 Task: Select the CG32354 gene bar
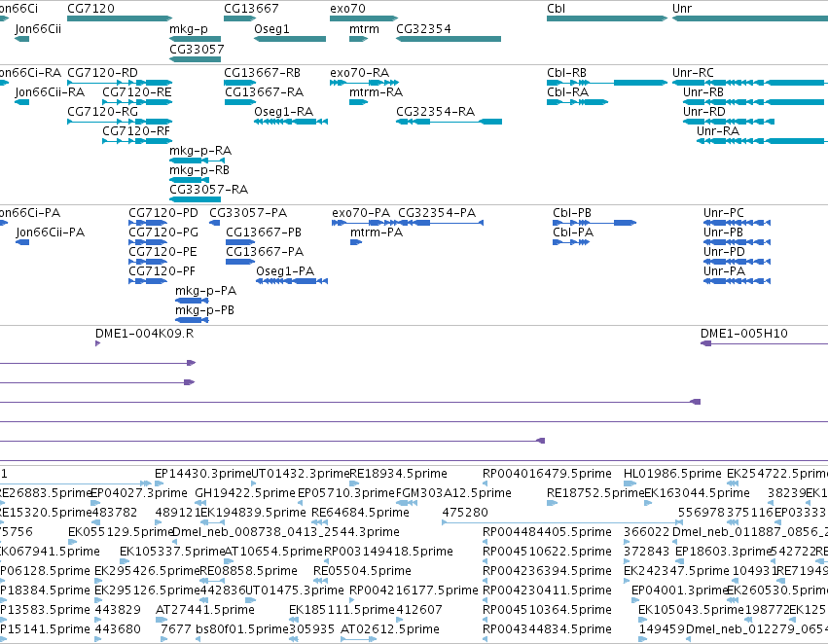click(x=449, y=39)
